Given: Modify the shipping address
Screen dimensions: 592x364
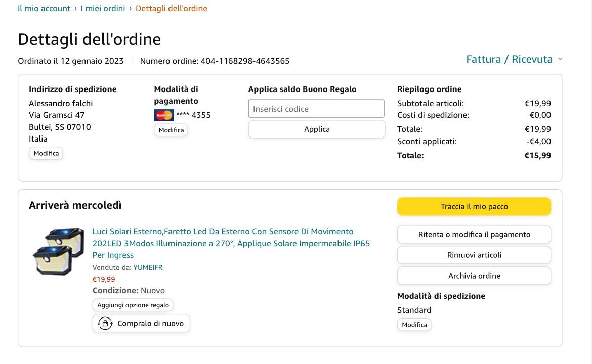Looking at the screenshot, I should pos(46,153).
